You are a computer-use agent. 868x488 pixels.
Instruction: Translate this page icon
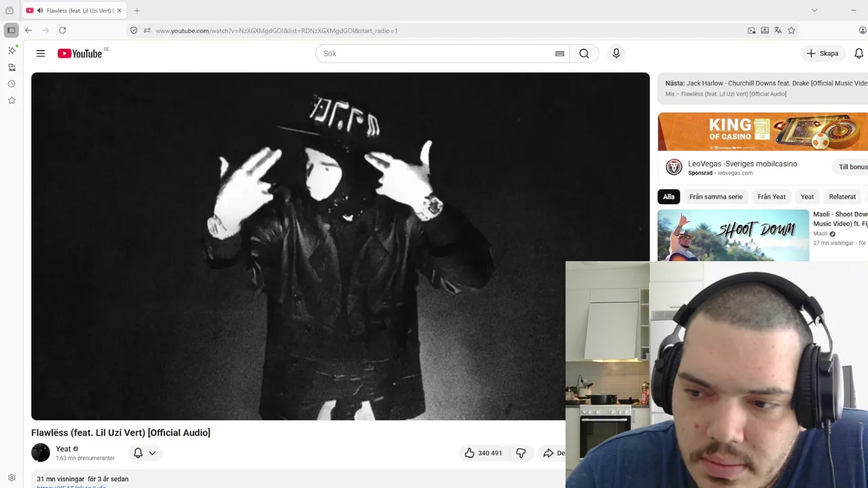click(x=778, y=30)
